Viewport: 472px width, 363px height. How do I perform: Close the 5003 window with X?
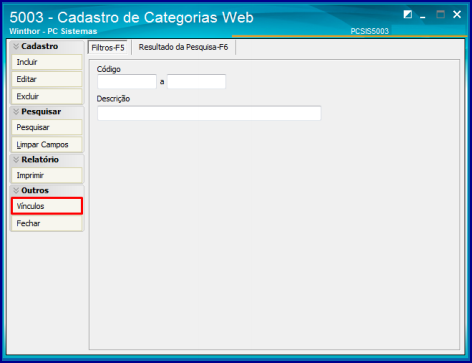click(457, 14)
